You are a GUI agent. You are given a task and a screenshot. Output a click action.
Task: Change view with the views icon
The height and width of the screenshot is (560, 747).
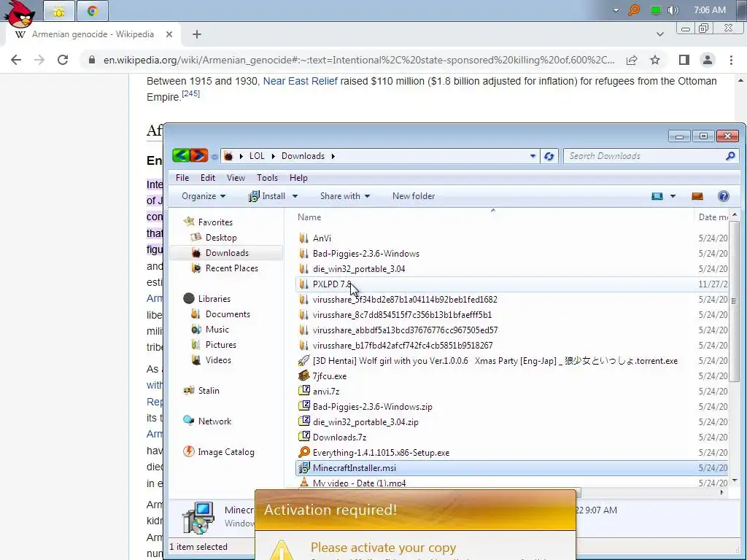[x=657, y=196]
